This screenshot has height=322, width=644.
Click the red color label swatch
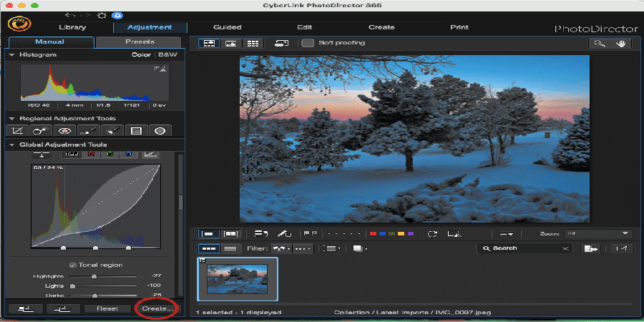point(372,234)
